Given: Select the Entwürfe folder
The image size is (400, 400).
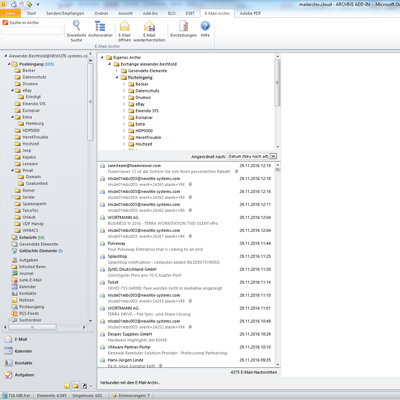Looking at the screenshot, I should click(x=28, y=237).
